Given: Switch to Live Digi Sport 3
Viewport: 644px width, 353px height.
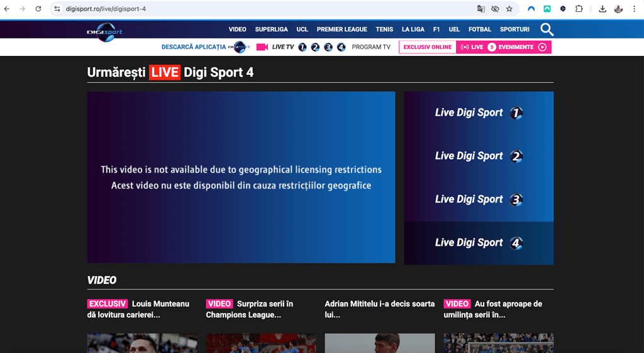Looking at the screenshot, I should coord(479,199).
